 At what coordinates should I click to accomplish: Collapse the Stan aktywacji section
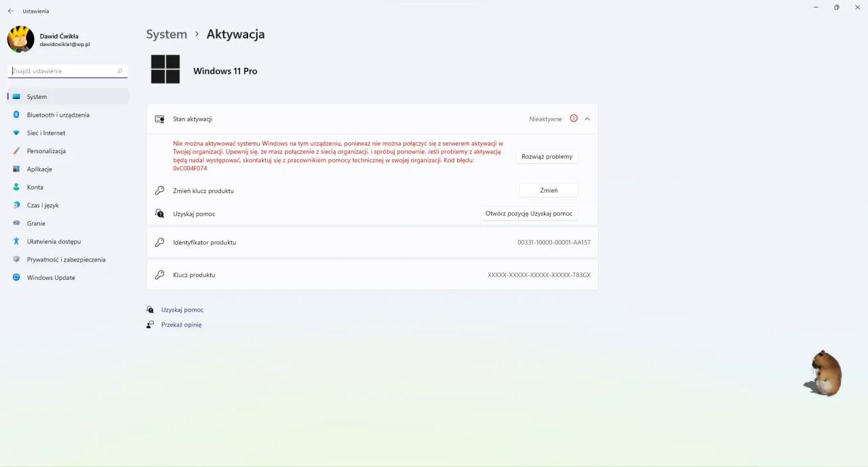(x=587, y=119)
